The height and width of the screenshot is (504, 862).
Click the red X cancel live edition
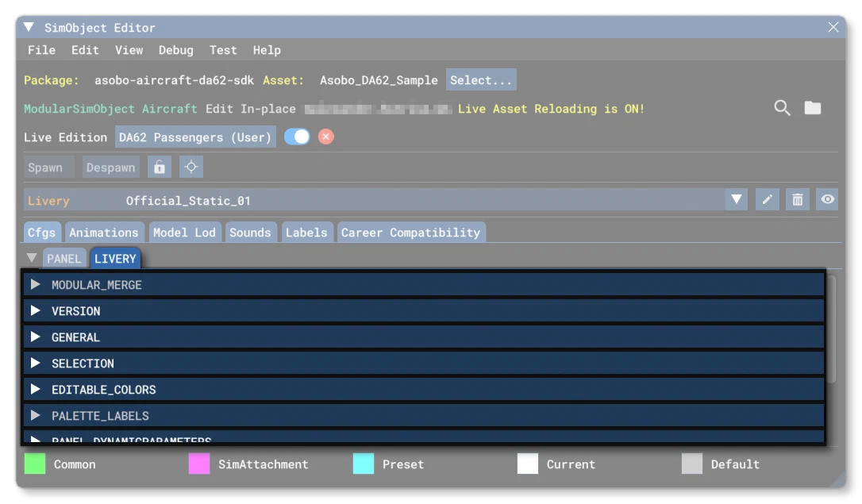(x=326, y=137)
